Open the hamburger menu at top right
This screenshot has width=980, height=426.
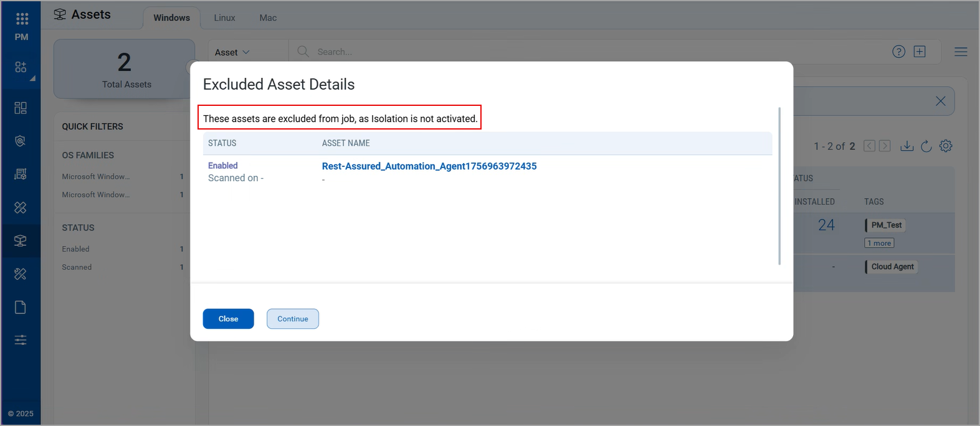pos(961,52)
